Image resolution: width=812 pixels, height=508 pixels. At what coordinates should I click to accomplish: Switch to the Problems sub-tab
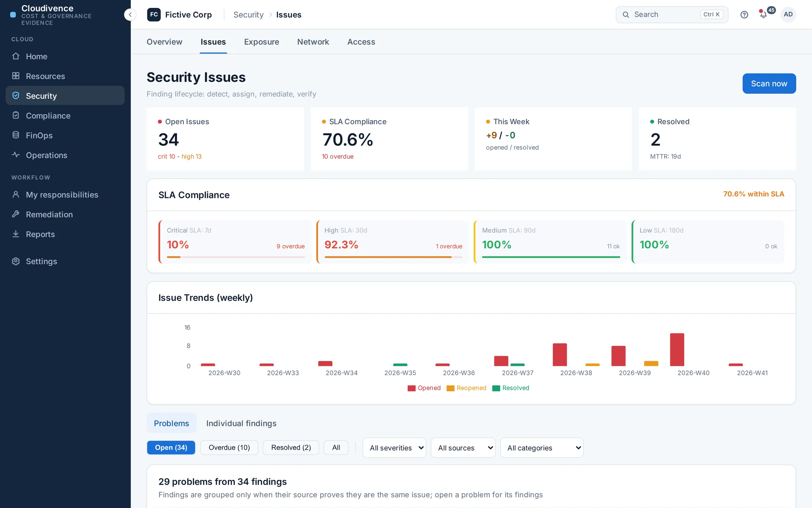click(171, 423)
